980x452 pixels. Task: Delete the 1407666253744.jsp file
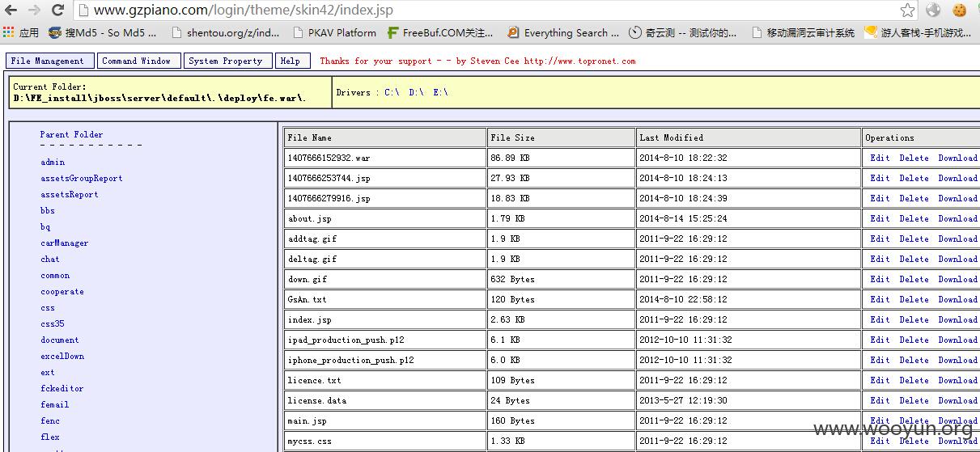(x=914, y=179)
